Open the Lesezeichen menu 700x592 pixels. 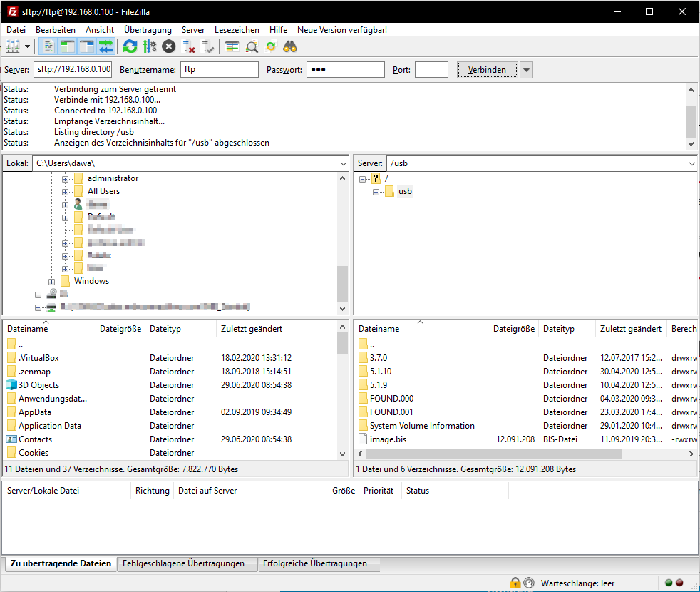coord(237,30)
